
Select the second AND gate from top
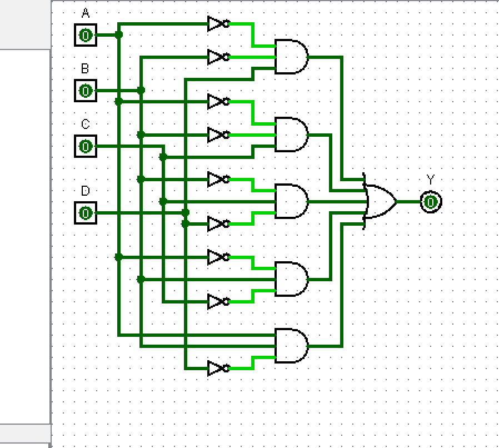coord(291,135)
